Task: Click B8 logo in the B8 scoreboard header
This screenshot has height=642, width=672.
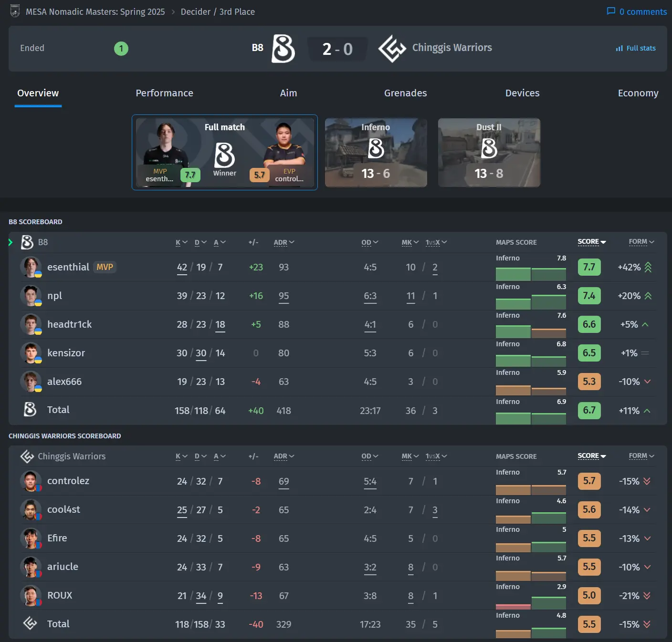Action: tap(27, 242)
